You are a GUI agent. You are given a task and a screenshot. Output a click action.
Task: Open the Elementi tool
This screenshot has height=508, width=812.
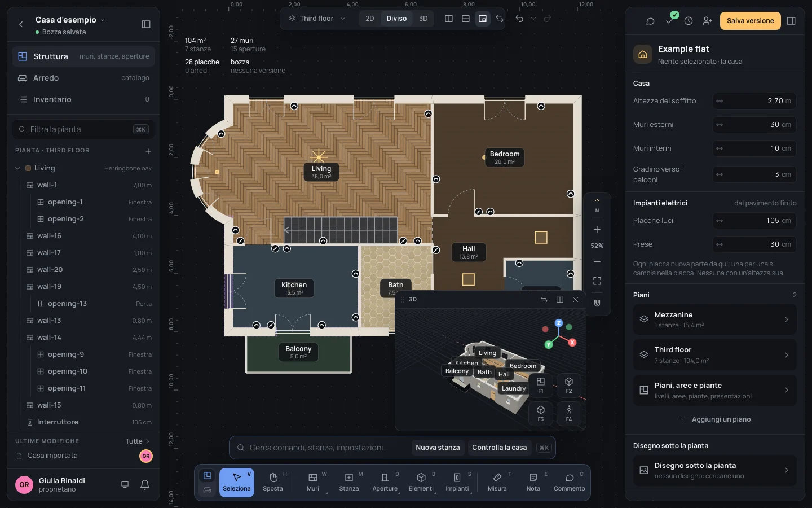click(x=421, y=483)
